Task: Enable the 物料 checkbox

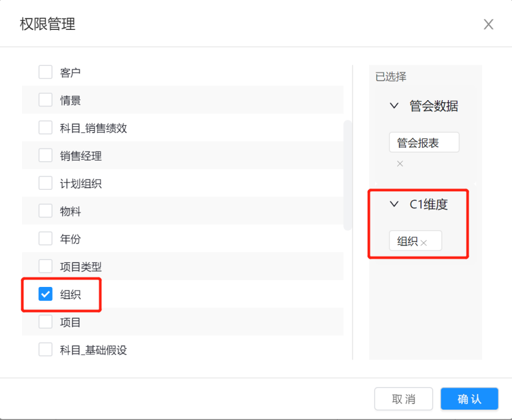Action: pos(45,211)
